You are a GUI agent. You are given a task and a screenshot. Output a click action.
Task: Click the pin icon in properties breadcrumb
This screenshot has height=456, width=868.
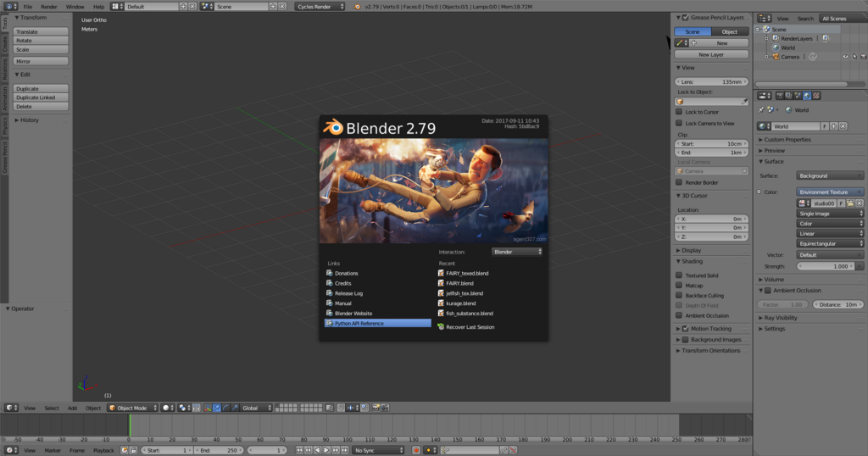[761, 110]
